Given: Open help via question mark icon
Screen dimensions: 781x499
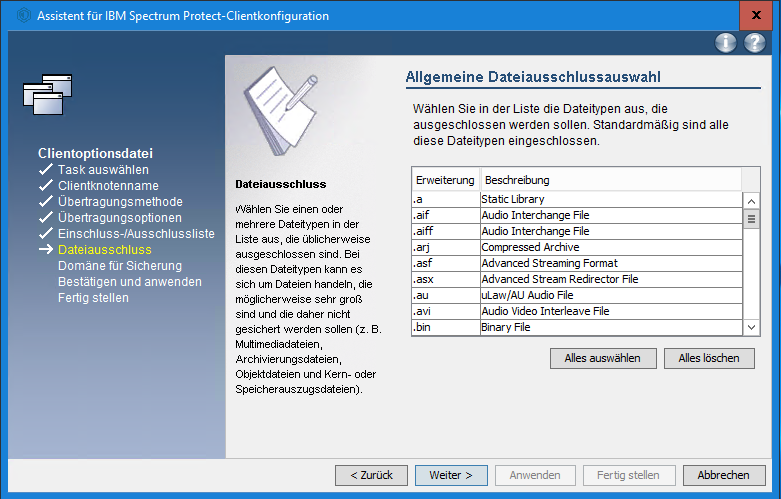Looking at the screenshot, I should click(755, 43).
